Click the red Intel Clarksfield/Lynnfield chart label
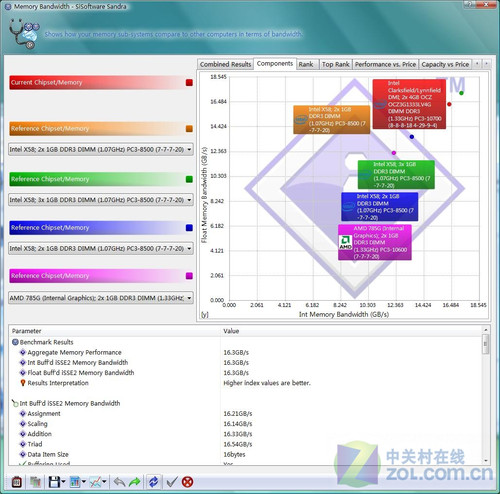The height and width of the screenshot is (494, 500). 409,104
